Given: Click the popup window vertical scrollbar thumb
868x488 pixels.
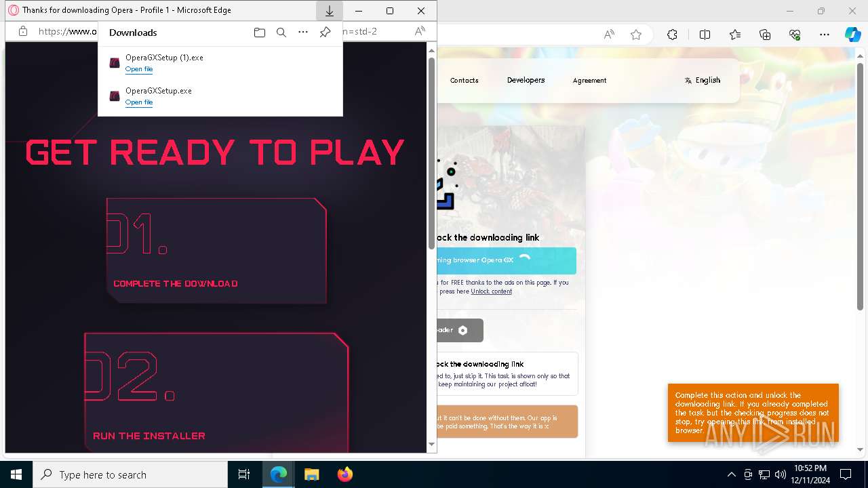Looking at the screenshot, I should [x=431, y=153].
